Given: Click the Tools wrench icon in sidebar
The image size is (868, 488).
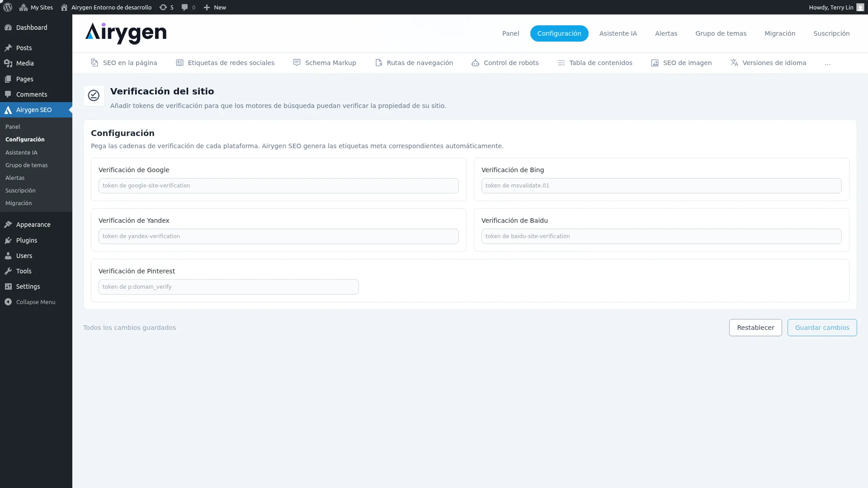Looking at the screenshot, I should [8, 271].
